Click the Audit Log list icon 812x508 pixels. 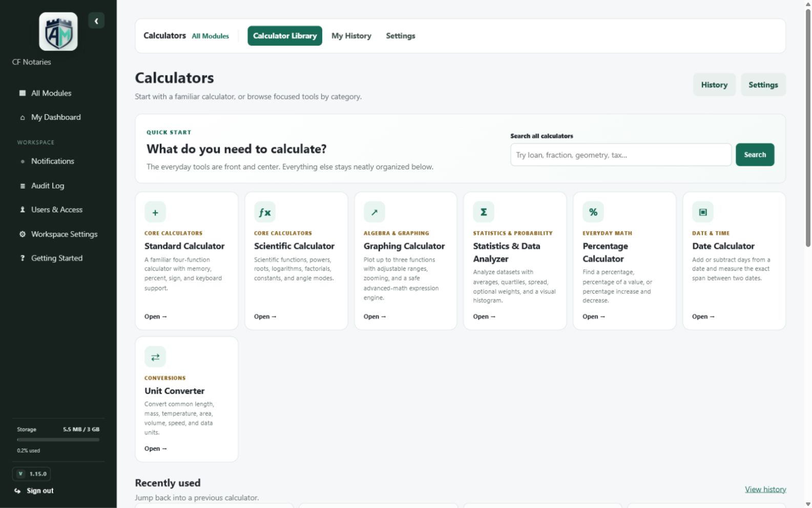23,186
